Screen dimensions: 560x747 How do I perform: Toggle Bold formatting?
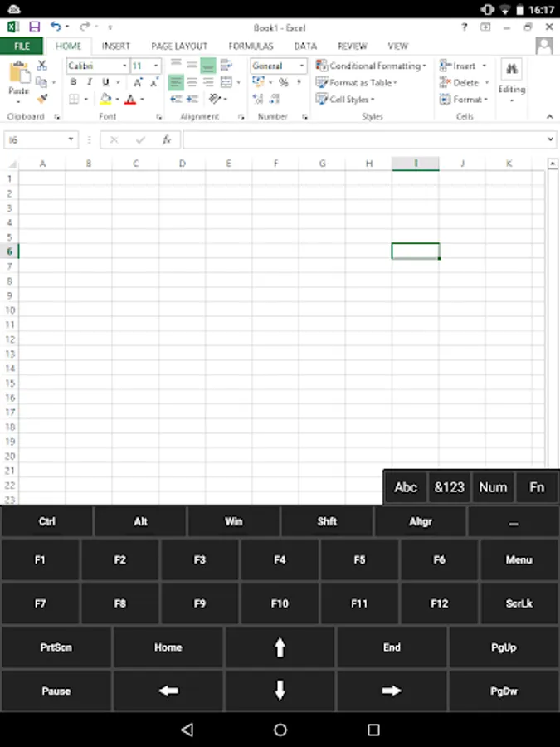tap(73, 82)
